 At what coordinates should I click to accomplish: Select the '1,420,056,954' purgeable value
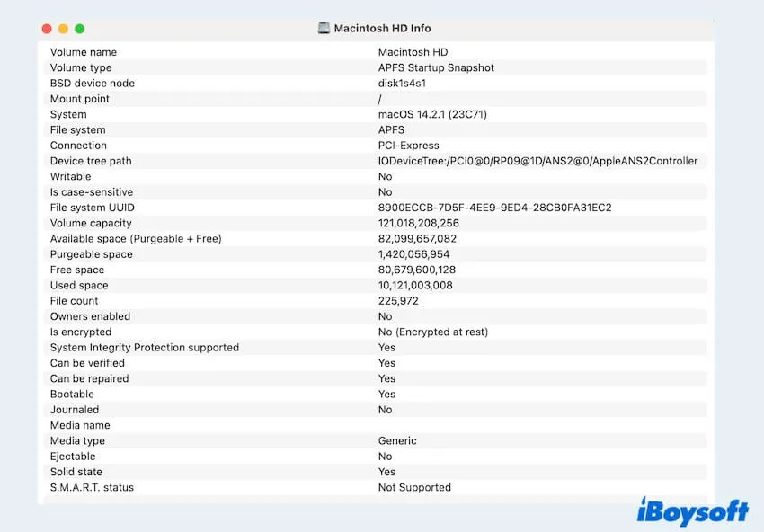(414, 254)
